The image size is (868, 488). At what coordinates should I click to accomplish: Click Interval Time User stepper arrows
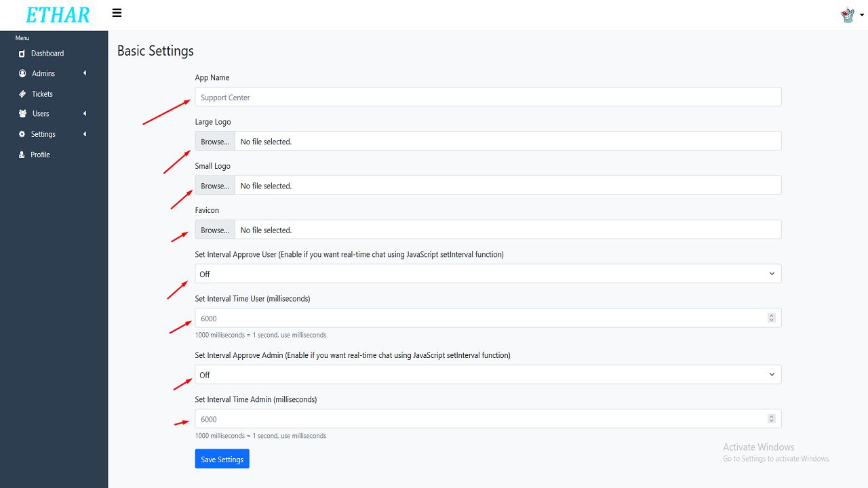tap(771, 318)
